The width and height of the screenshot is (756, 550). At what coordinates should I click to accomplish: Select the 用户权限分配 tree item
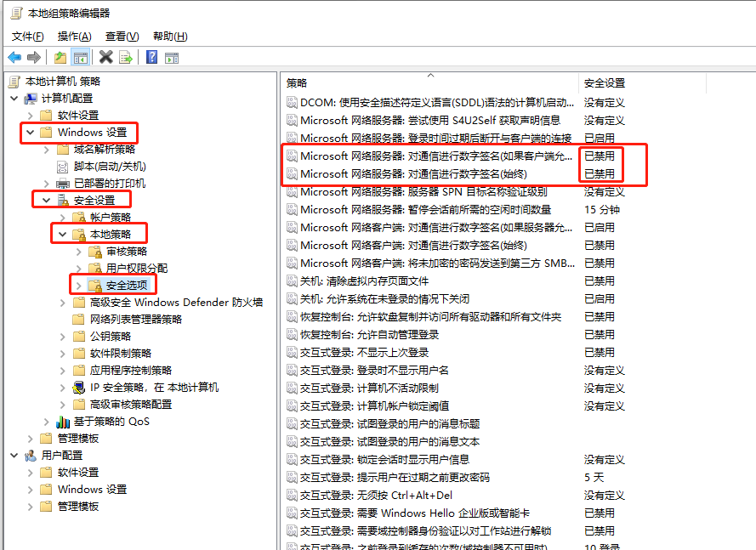tap(136, 268)
